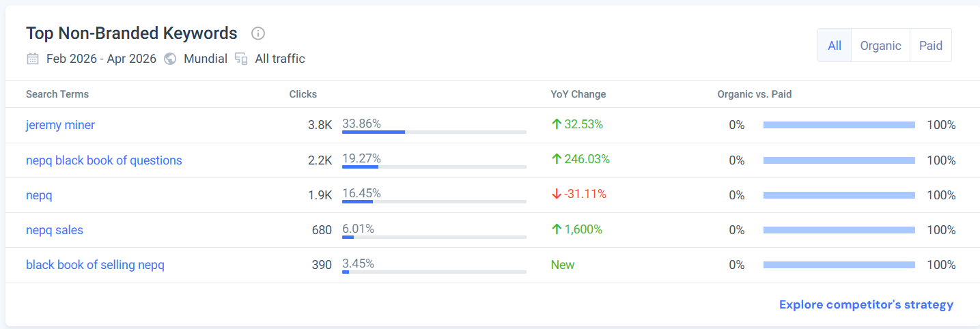Click the -31.11% YoY change value

click(x=585, y=194)
